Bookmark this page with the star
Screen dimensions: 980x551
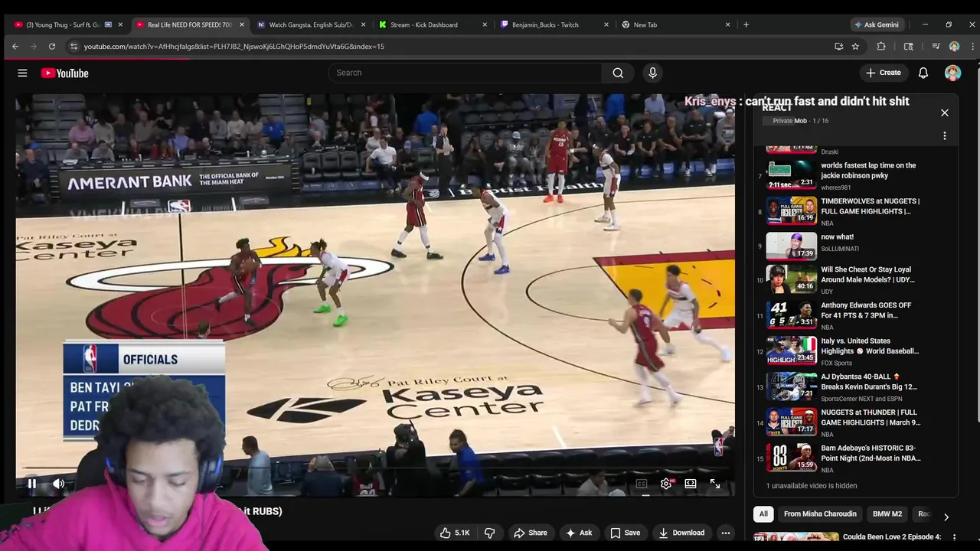click(855, 47)
